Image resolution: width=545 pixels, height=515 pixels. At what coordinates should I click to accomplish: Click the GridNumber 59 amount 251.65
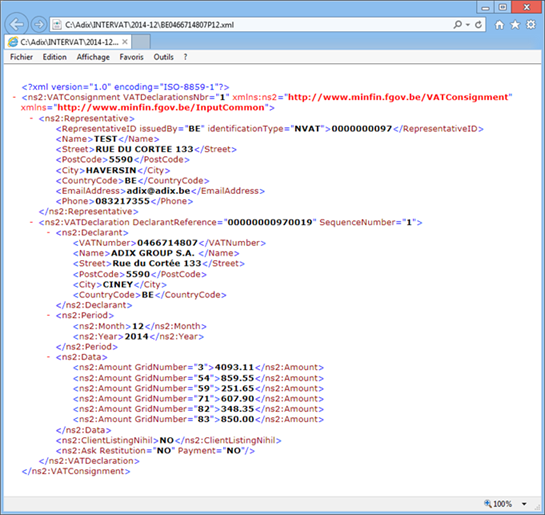coord(237,389)
